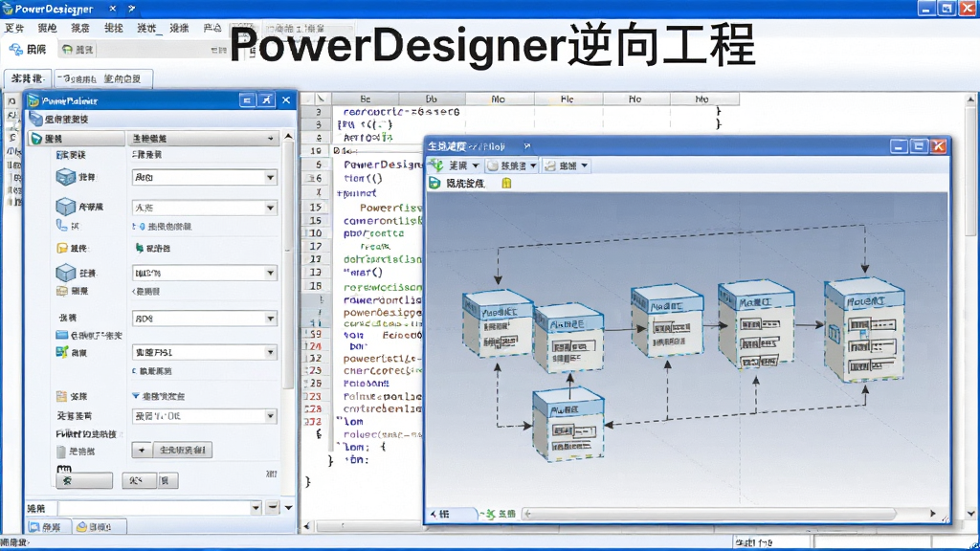Click the blue rectangle icon below the SDS row

pyautogui.click(x=62, y=335)
